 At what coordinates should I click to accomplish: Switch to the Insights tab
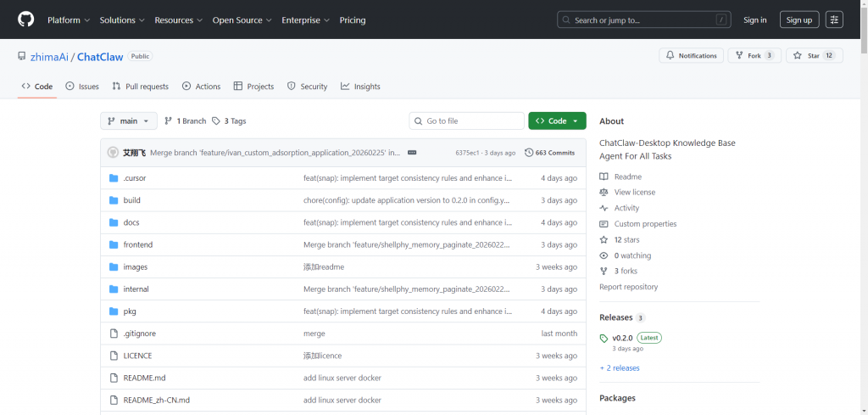tap(360, 87)
